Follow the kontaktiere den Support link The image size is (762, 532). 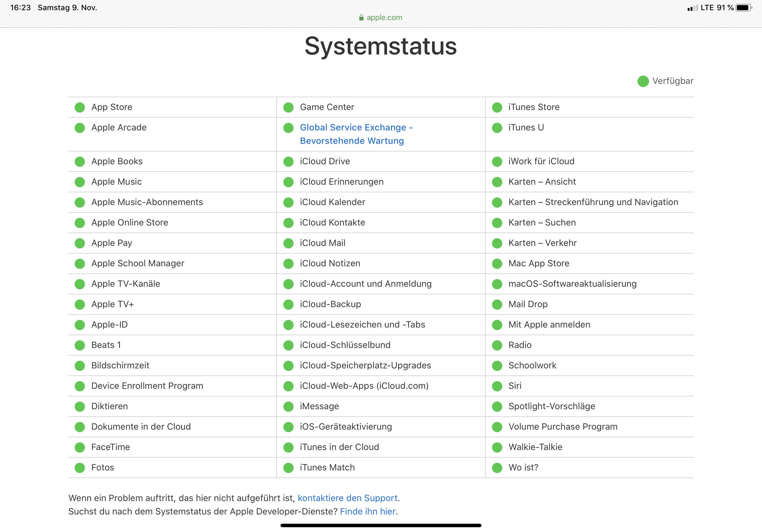(347, 498)
